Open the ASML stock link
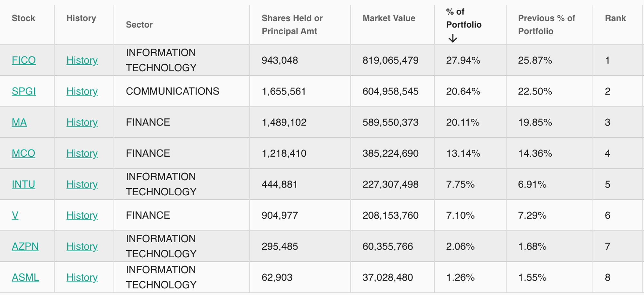 tap(25, 277)
